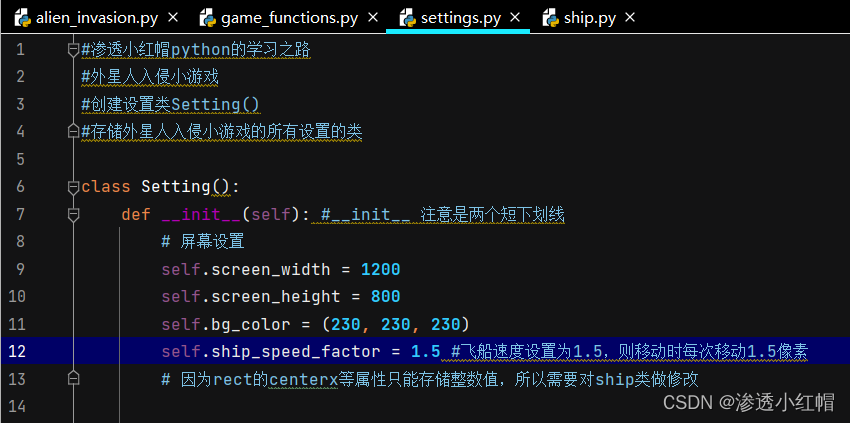Click 'ship_speed_factor' on line 12
The image size is (850, 423).
(295, 351)
